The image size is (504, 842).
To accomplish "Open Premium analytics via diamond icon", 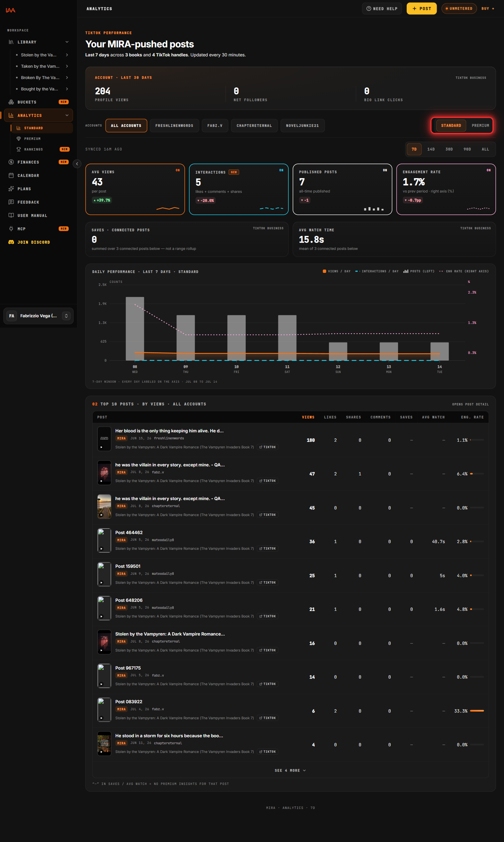I will coord(19,139).
